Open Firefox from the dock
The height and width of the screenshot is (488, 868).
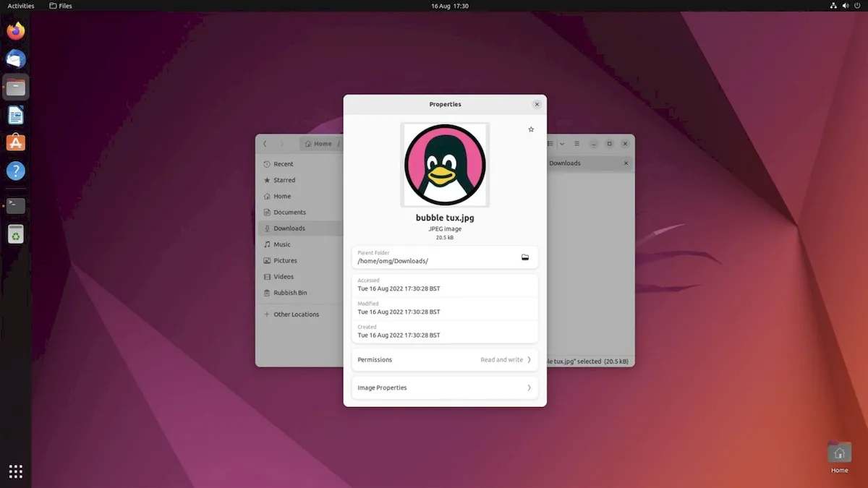coord(16,31)
